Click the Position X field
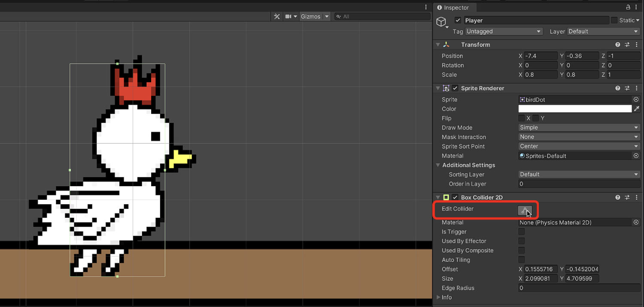 coord(541,56)
